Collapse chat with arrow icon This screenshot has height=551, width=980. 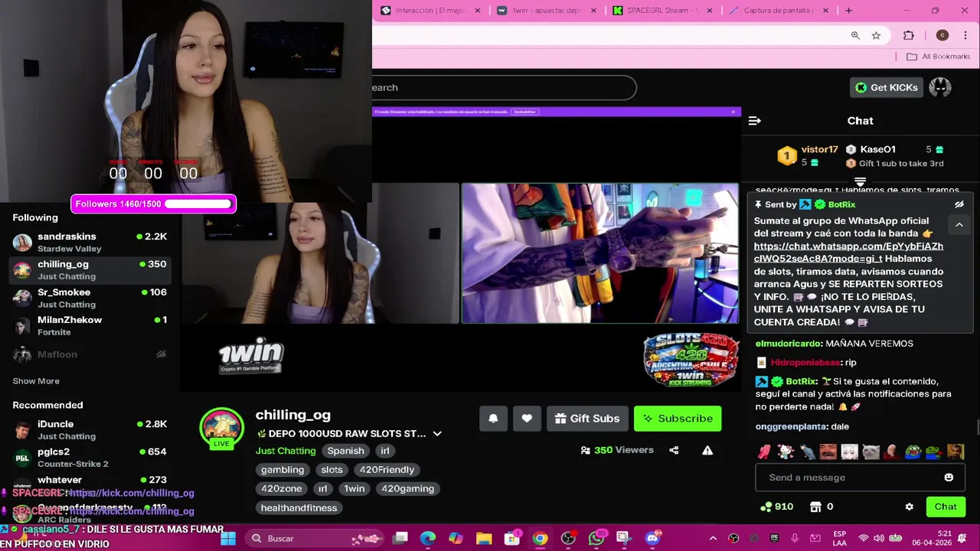(754, 121)
